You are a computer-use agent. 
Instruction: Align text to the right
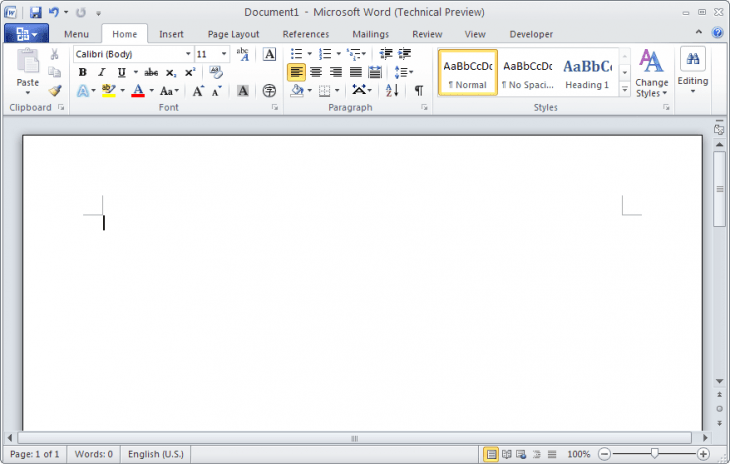pyautogui.click(x=336, y=72)
